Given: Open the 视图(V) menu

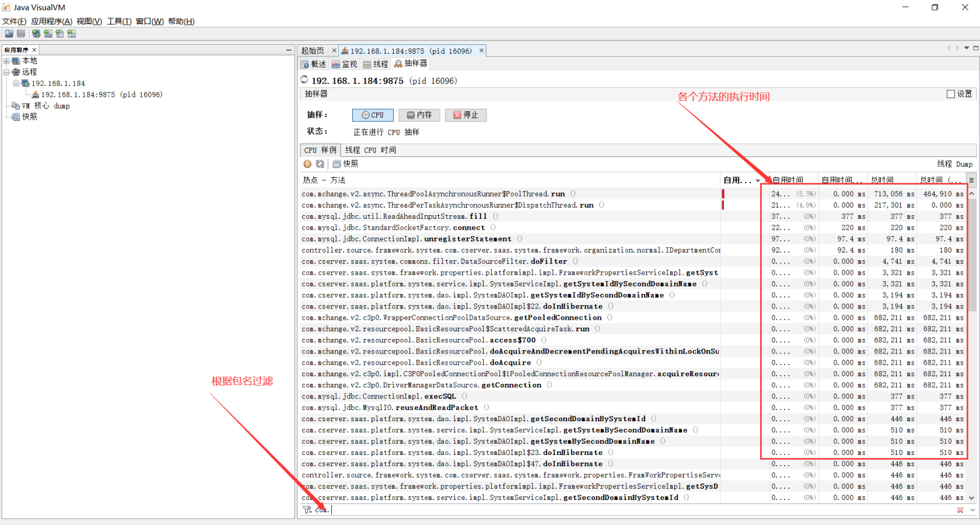Looking at the screenshot, I should [x=89, y=22].
